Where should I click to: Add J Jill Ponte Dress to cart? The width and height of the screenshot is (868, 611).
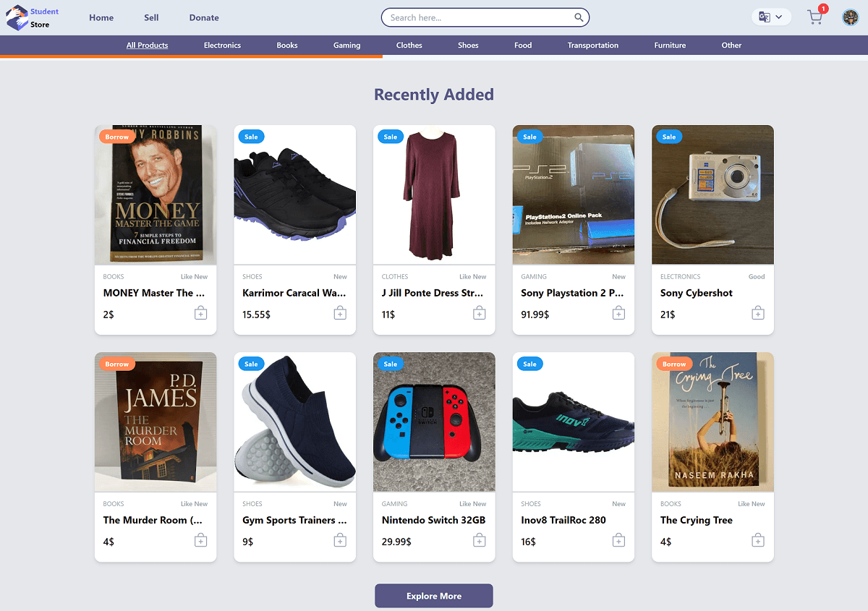pyautogui.click(x=479, y=313)
